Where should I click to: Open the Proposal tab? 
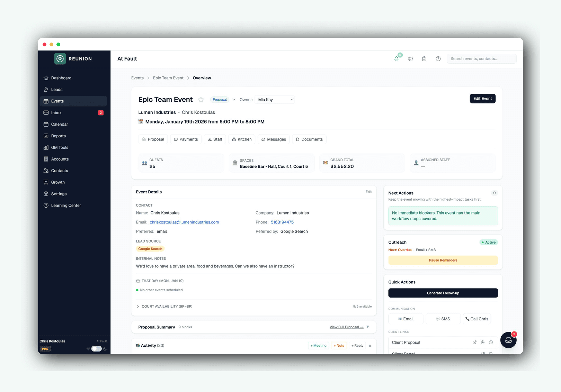[153, 139]
